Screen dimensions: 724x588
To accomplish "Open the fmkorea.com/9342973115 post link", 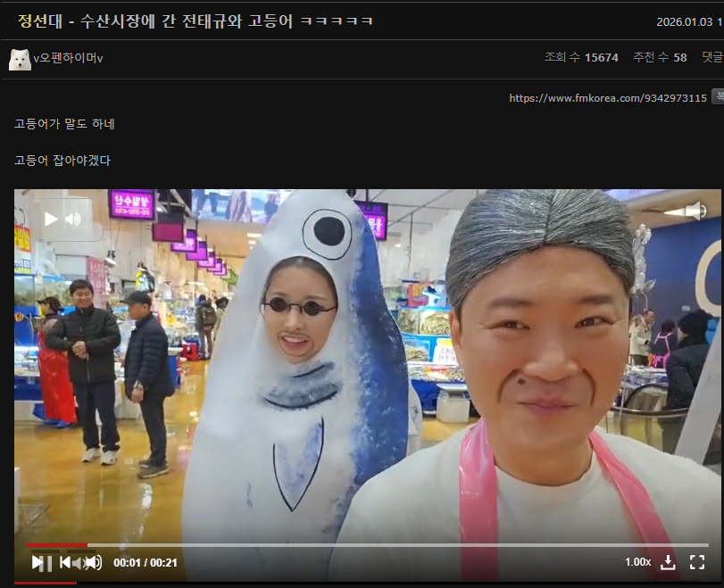I will 607,98.
